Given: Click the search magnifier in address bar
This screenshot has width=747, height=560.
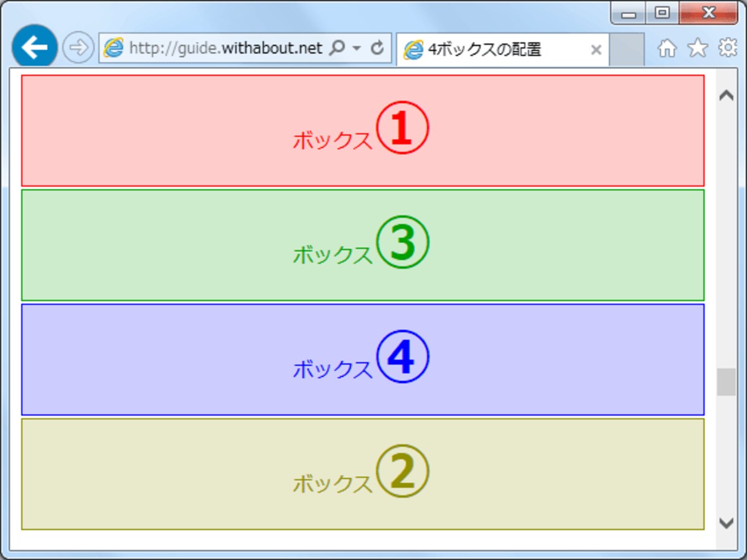Looking at the screenshot, I should pyautogui.click(x=336, y=49).
